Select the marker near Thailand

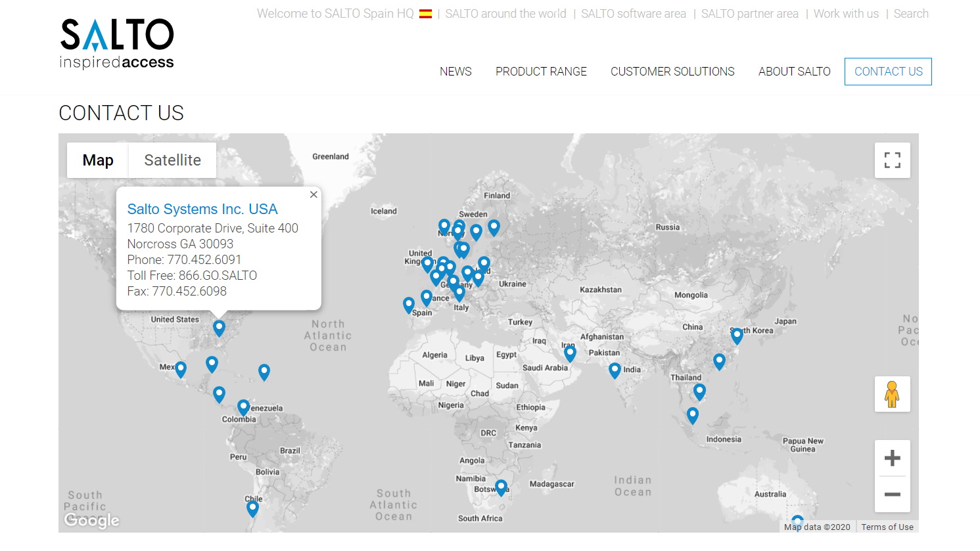[699, 393]
